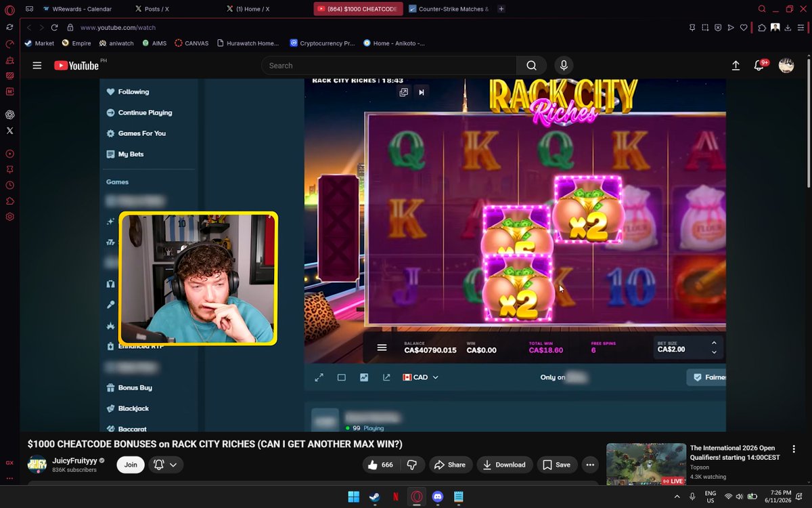
Task: Open language ENG US input switcher
Action: pyautogui.click(x=710, y=497)
